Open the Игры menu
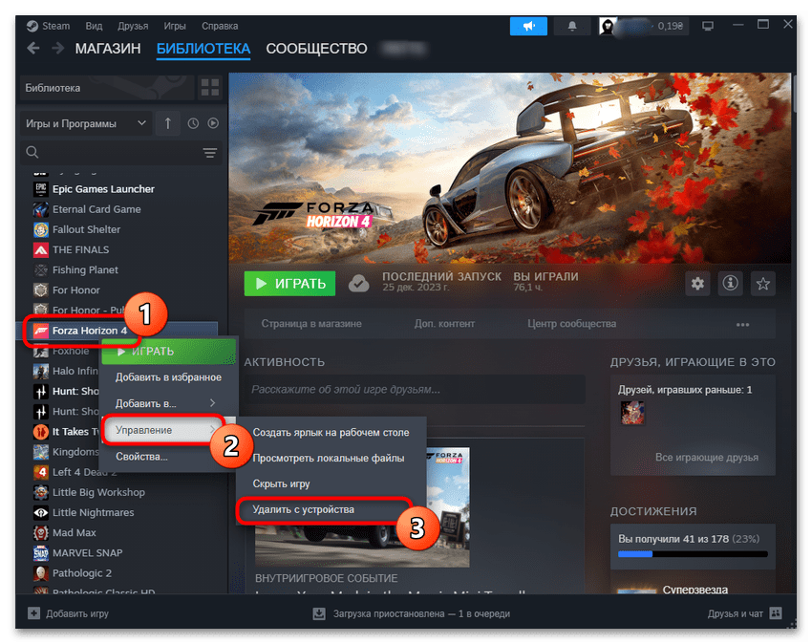 coord(175,26)
